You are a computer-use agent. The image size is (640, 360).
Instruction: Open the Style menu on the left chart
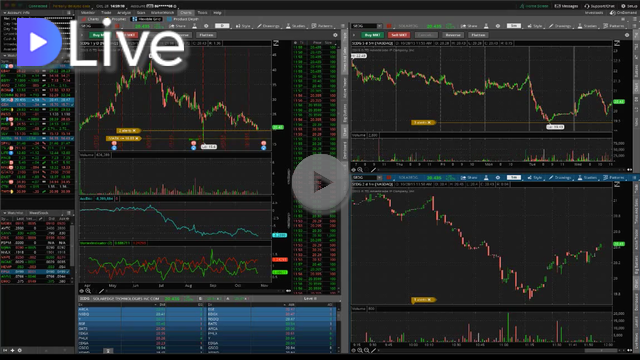pyautogui.click(x=243, y=26)
